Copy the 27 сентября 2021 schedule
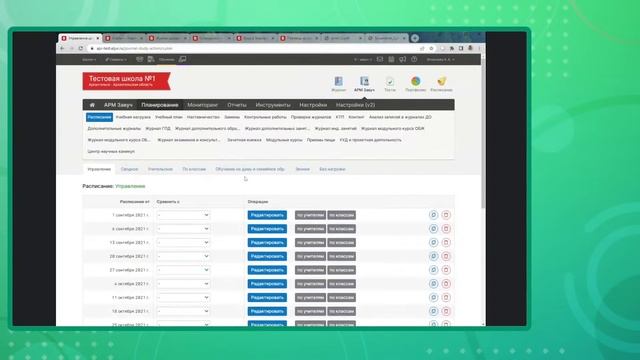Image resolution: width=640 pixels, height=360 pixels. click(433, 270)
